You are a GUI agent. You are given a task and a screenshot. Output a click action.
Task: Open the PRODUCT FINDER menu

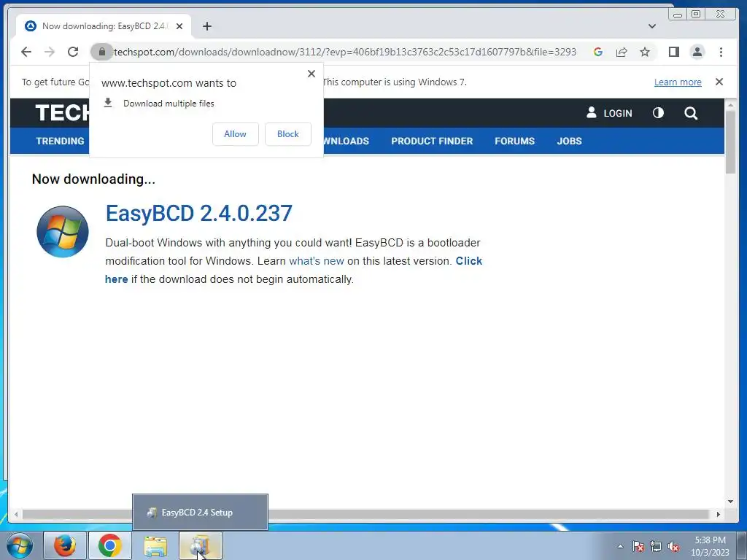point(432,141)
